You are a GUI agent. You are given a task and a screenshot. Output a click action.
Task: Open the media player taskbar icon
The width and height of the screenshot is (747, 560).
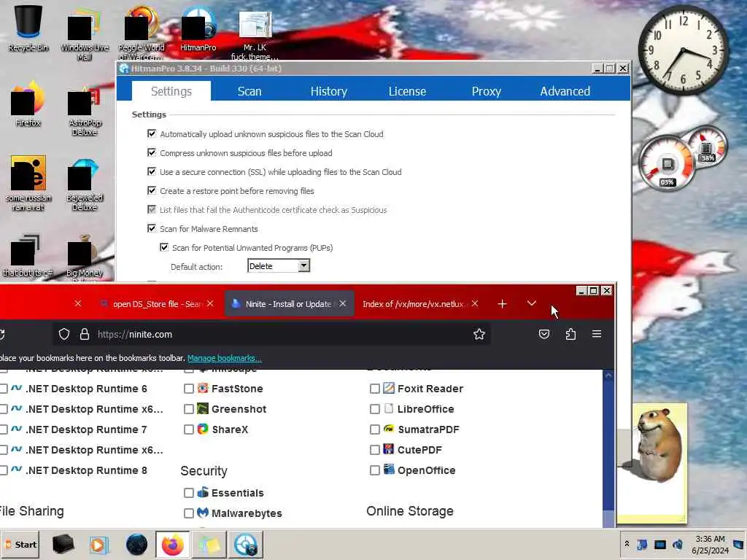(x=99, y=545)
